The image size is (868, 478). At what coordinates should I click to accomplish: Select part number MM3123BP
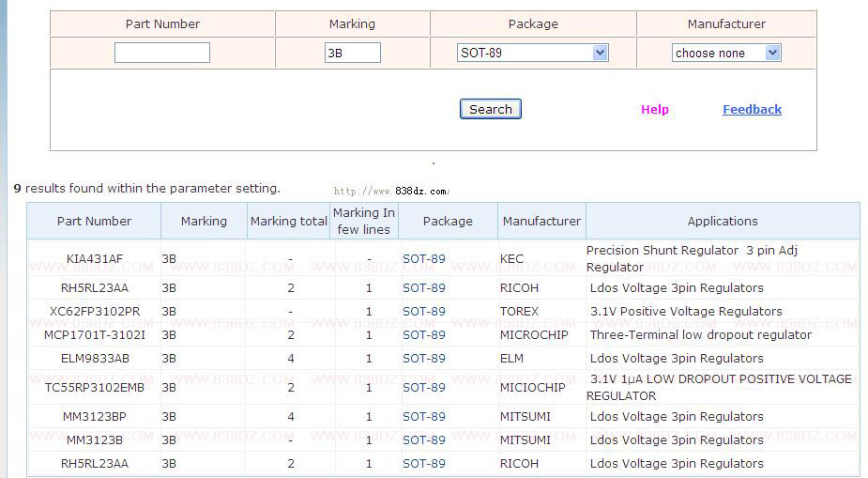click(95, 417)
